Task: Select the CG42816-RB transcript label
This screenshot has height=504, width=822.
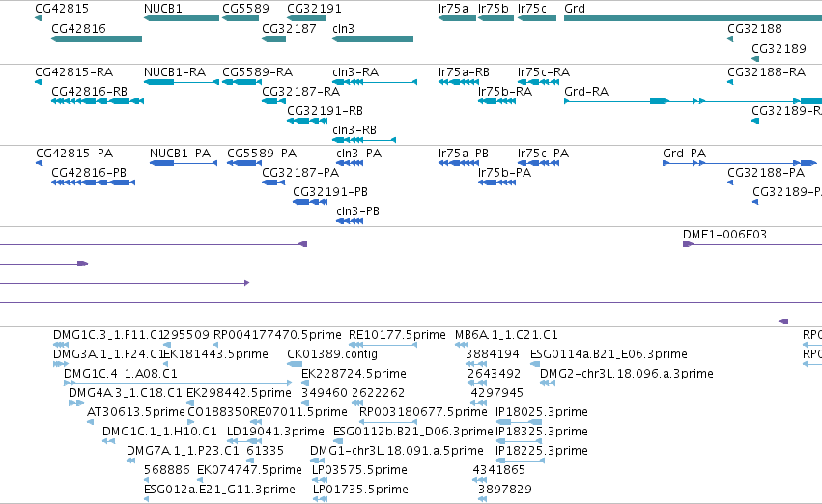Action: pos(89,91)
